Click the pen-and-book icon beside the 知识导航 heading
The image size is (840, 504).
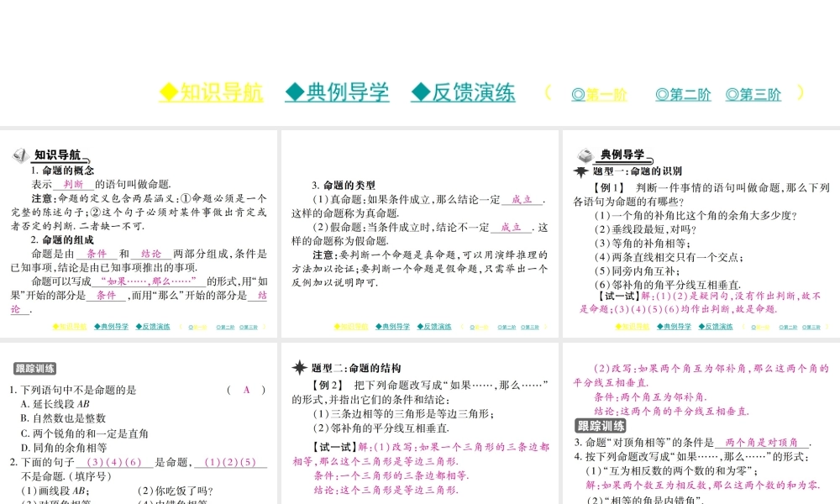(20, 155)
